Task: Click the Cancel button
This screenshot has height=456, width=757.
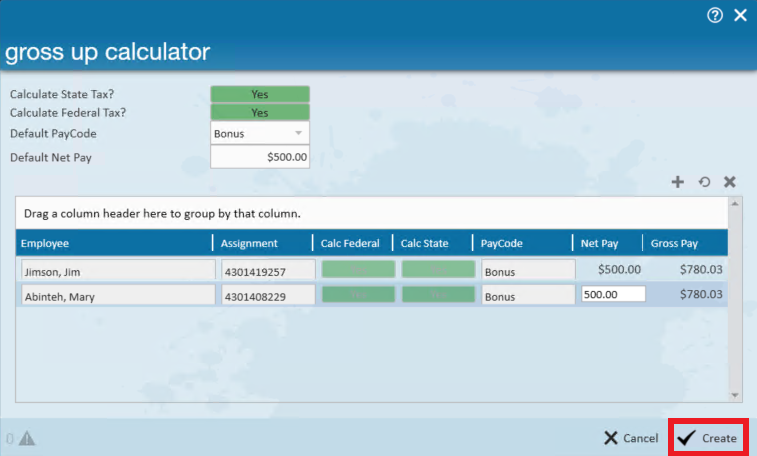Action: point(631,438)
